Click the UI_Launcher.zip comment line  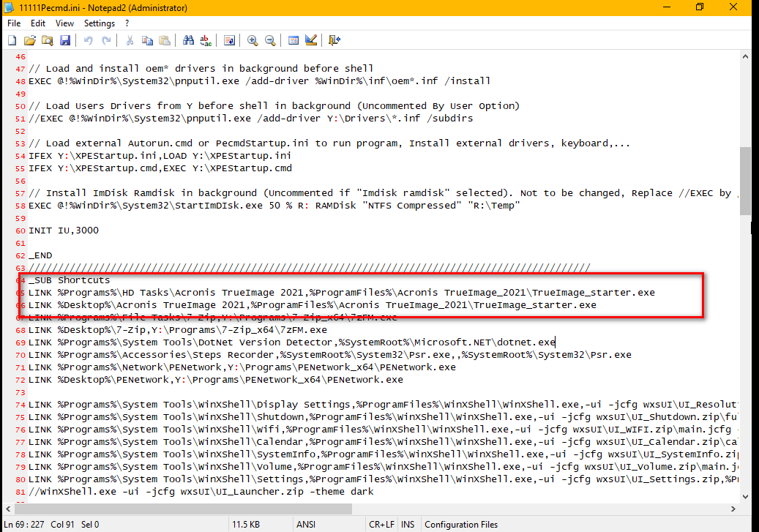[201, 492]
